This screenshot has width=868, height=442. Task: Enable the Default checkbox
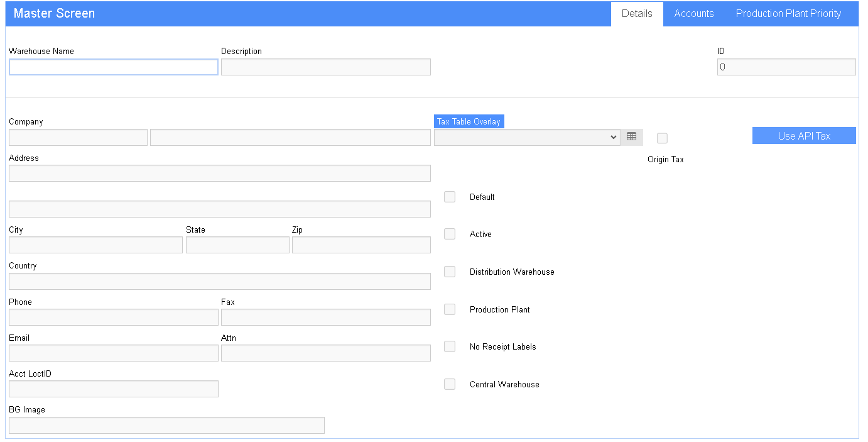click(450, 197)
